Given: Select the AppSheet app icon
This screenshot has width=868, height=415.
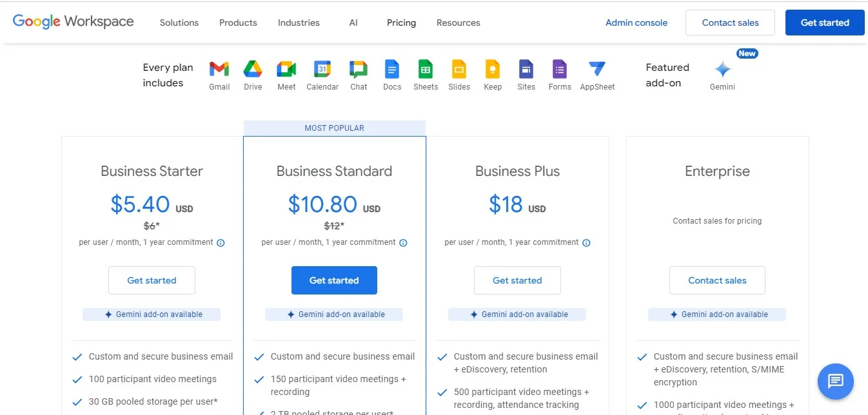Looking at the screenshot, I should 597,68.
